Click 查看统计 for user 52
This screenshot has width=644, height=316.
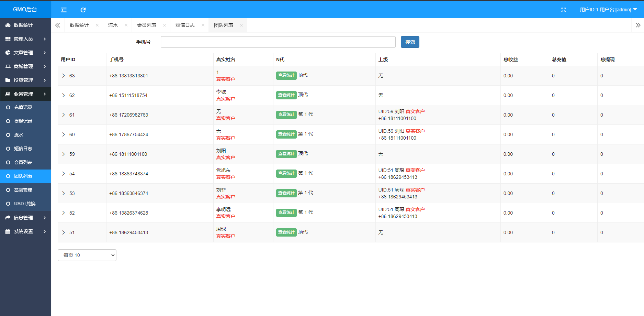point(286,213)
